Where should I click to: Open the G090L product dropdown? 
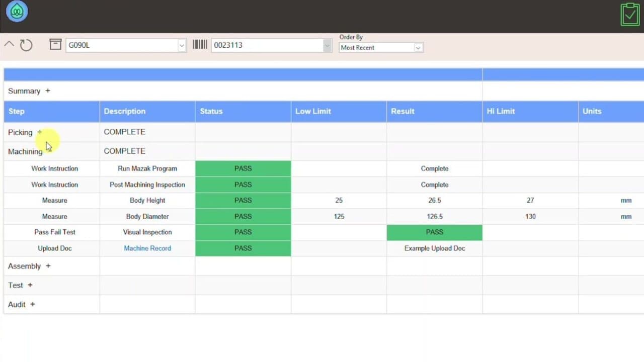coord(182,45)
